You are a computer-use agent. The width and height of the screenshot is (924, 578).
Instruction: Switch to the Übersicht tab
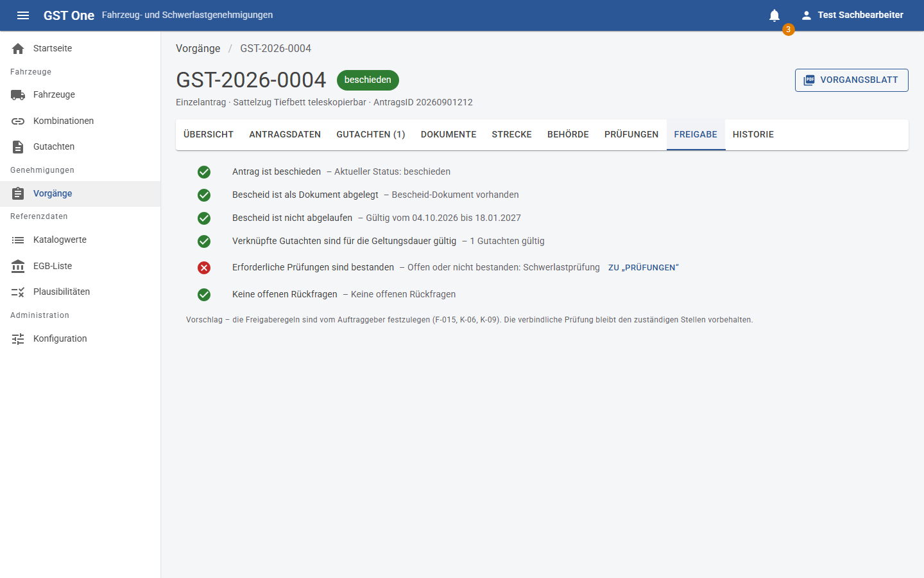tap(209, 135)
